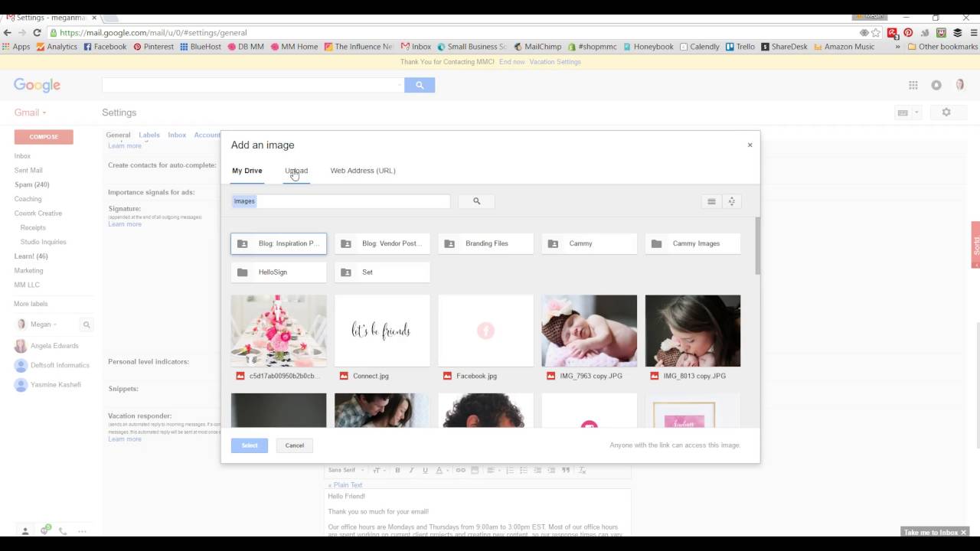The height and width of the screenshot is (551, 980).
Task: Click the chat search magnifier icon
Action: [x=87, y=324]
